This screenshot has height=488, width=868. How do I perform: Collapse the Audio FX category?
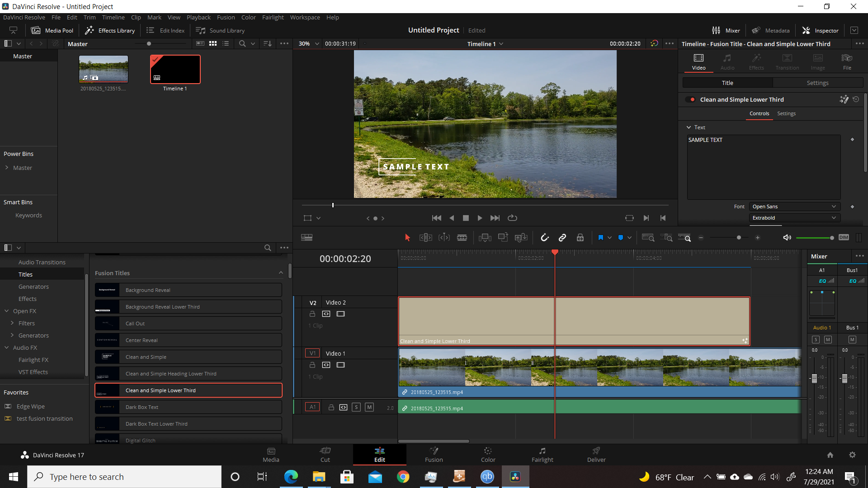point(7,347)
